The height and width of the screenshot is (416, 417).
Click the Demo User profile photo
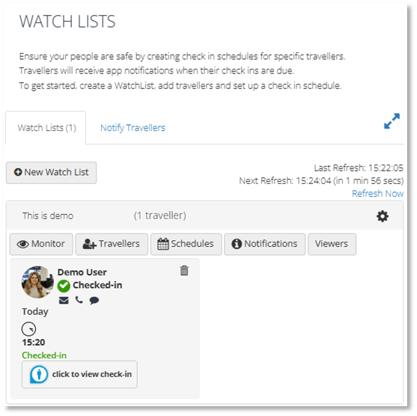click(x=37, y=282)
